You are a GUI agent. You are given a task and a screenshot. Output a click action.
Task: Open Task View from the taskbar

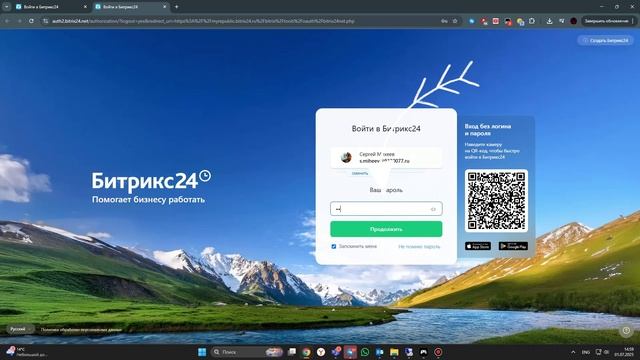tap(291, 352)
